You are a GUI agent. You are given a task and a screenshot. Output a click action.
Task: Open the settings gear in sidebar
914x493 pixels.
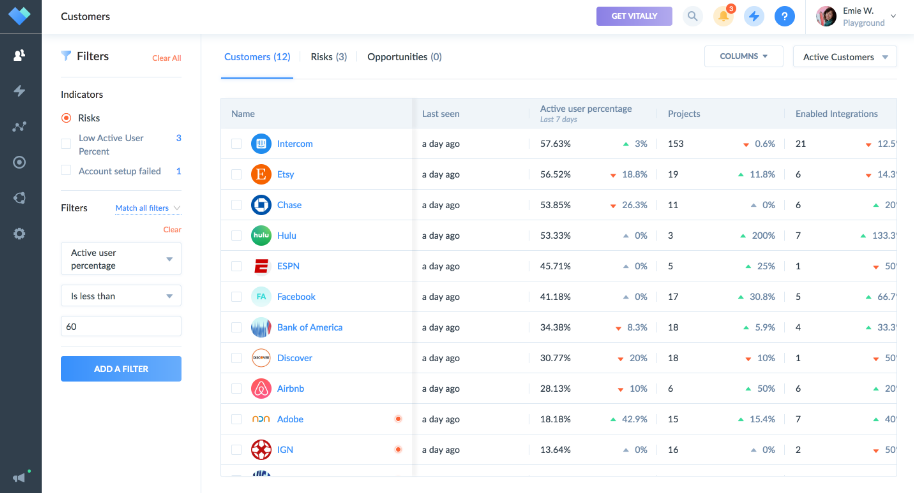(x=20, y=233)
